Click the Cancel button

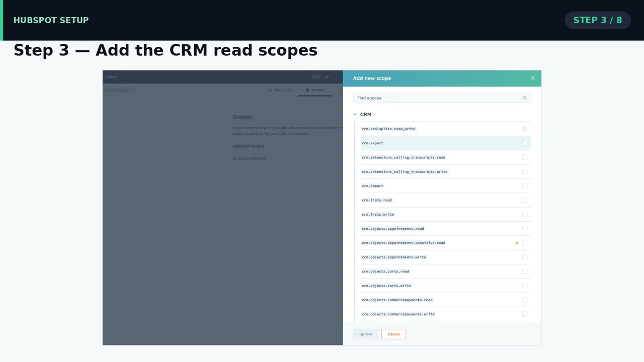click(393, 334)
